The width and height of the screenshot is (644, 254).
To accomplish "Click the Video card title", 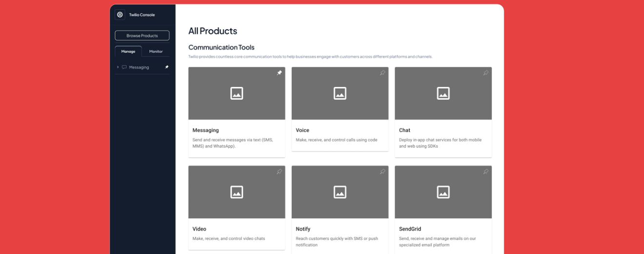I will 199,229.
